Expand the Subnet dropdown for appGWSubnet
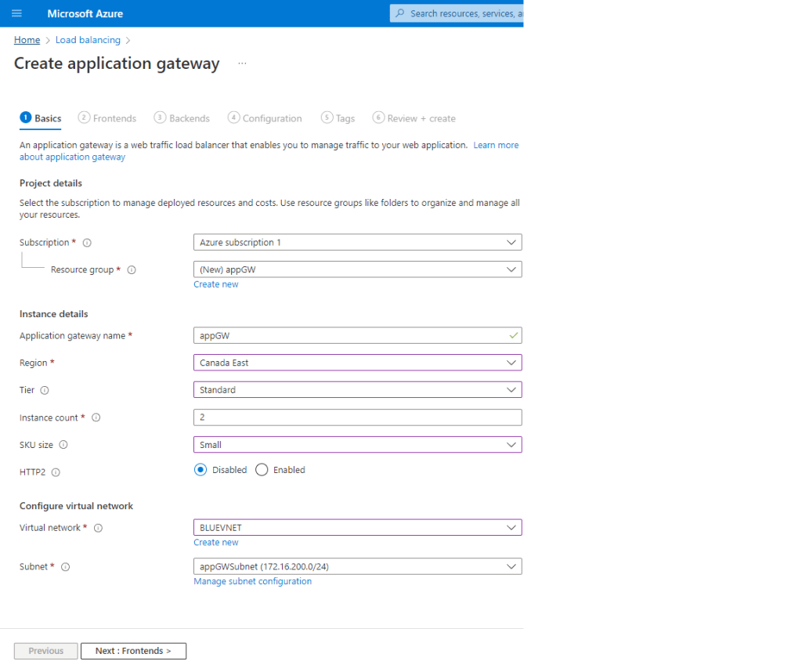 [x=357, y=566]
